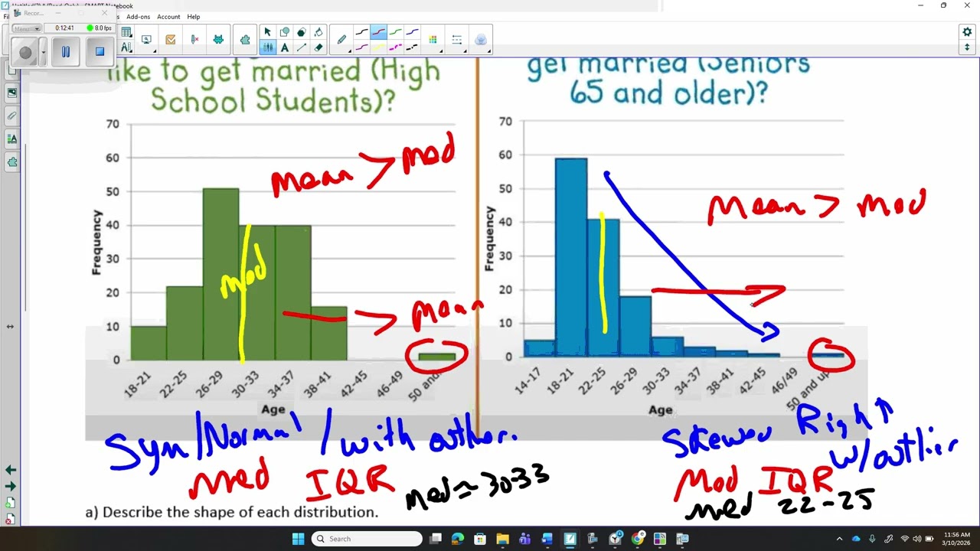Screen dimensions: 980x551
Task: Expand the record options arrow
Action: [44, 52]
